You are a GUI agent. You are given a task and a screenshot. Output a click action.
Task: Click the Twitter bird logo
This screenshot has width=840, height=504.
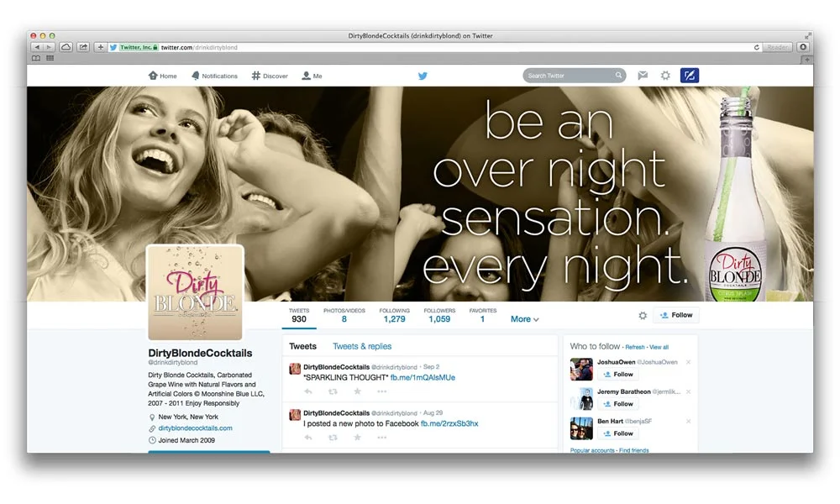(x=423, y=76)
